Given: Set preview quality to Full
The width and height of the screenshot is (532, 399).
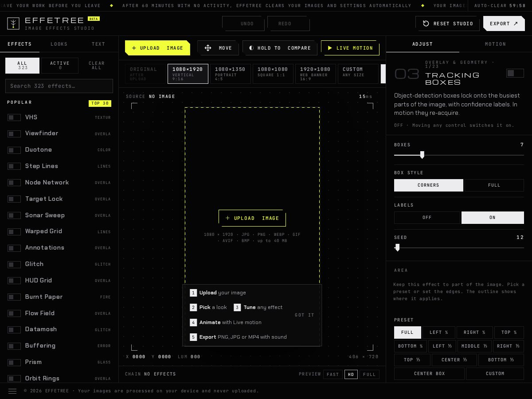Looking at the screenshot, I should [x=369, y=375].
